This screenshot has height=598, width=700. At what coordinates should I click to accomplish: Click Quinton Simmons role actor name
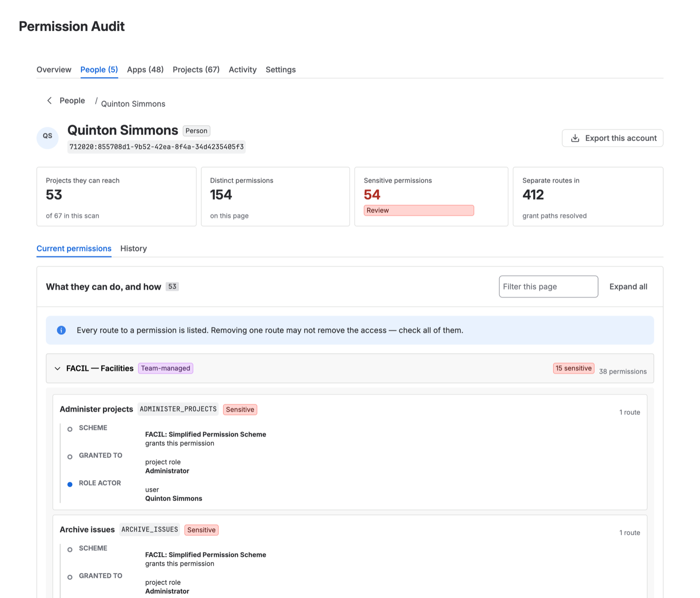(x=174, y=499)
